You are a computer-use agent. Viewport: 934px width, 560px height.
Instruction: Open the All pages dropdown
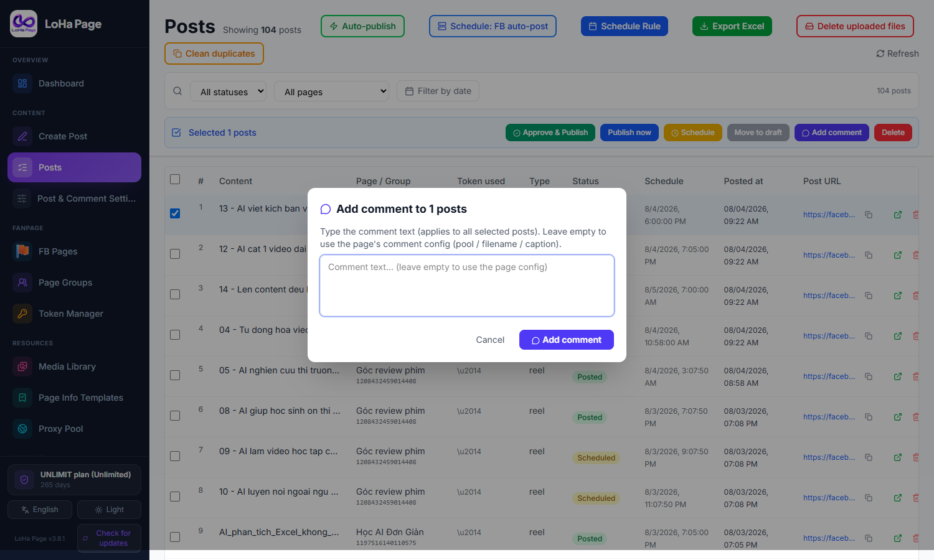point(332,91)
